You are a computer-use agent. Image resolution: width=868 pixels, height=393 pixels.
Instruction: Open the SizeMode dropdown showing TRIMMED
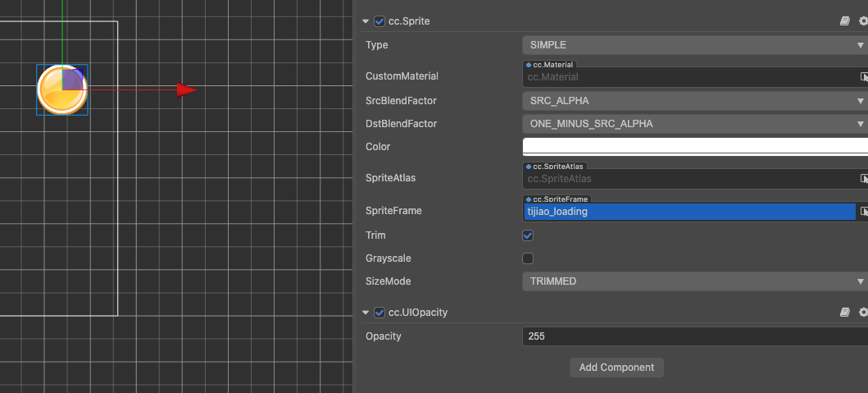point(694,281)
